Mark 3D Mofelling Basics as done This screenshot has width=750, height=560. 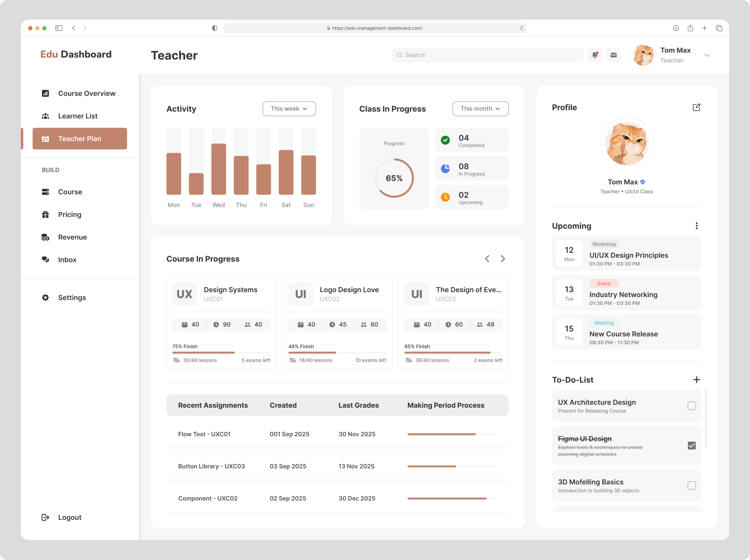click(692, 485)
